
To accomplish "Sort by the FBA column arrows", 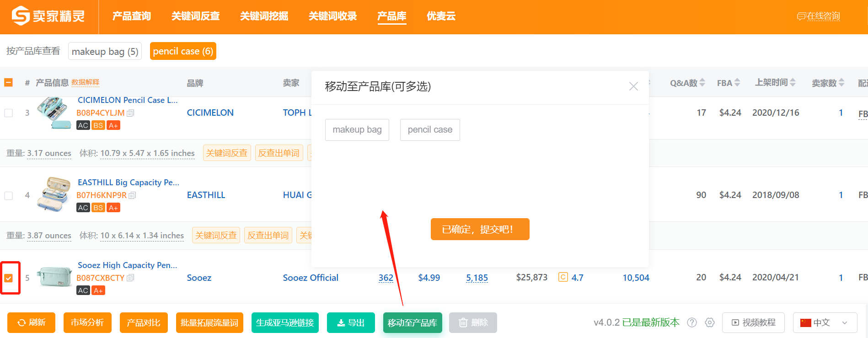I will coord(737,83).
